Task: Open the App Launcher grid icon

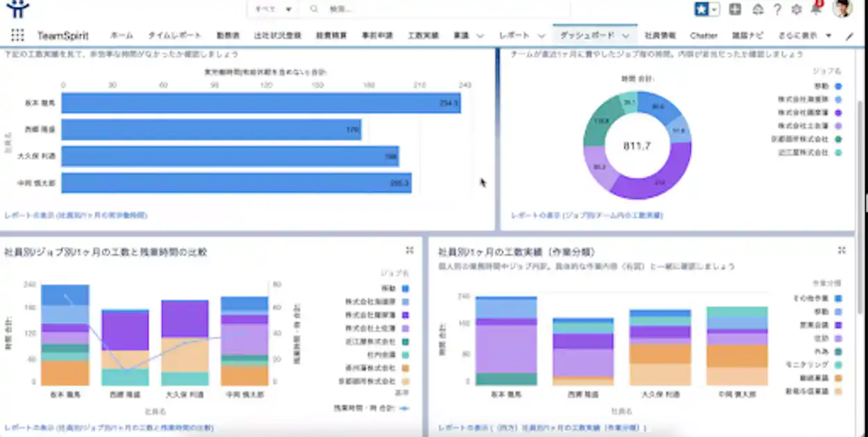Action: 17,35
